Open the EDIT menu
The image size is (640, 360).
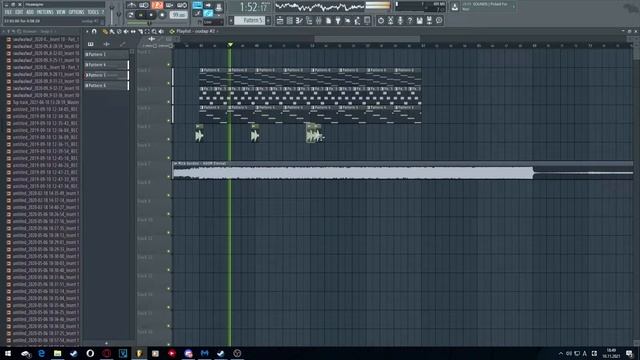(x=19, y=12)
